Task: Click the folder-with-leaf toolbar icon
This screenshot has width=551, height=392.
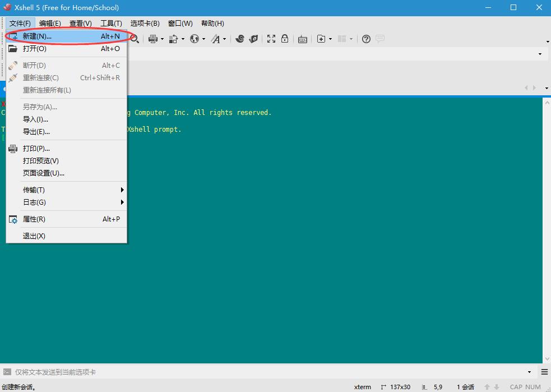Action: pyautogui.click(x=254, y=39)
